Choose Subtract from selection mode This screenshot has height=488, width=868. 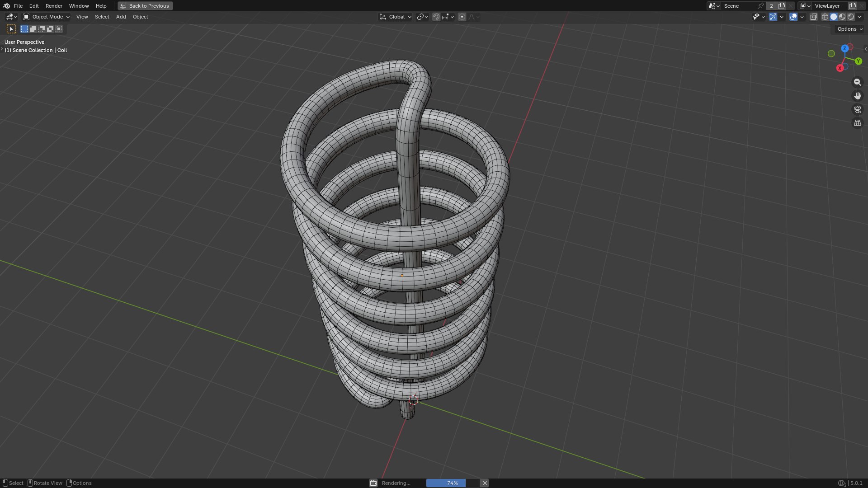(x=42, y=29)
